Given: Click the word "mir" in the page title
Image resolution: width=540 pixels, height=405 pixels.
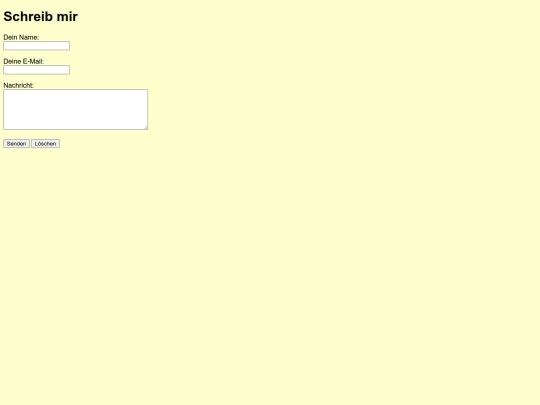Looking at the screenshot, I should 67,17.
